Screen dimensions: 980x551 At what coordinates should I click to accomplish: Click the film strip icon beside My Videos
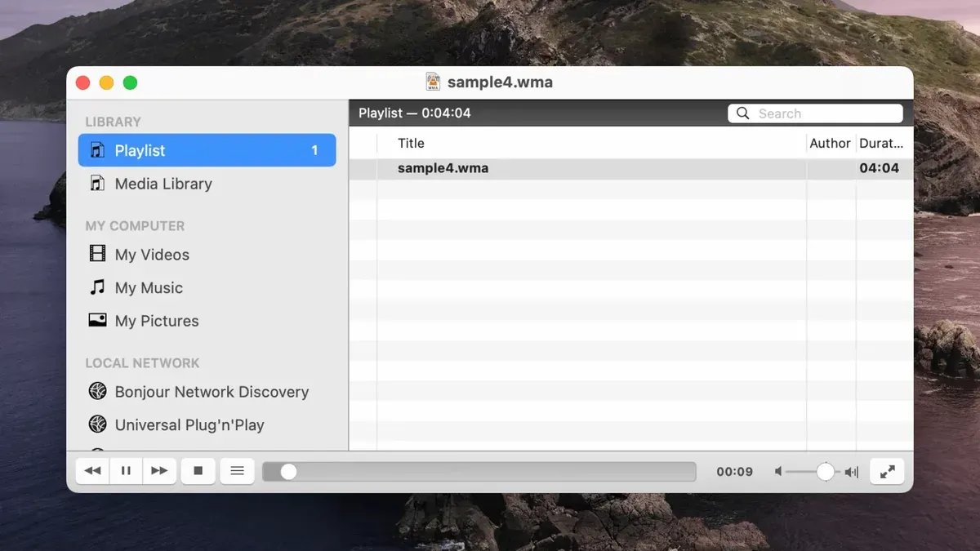click(x=97, y=254)
